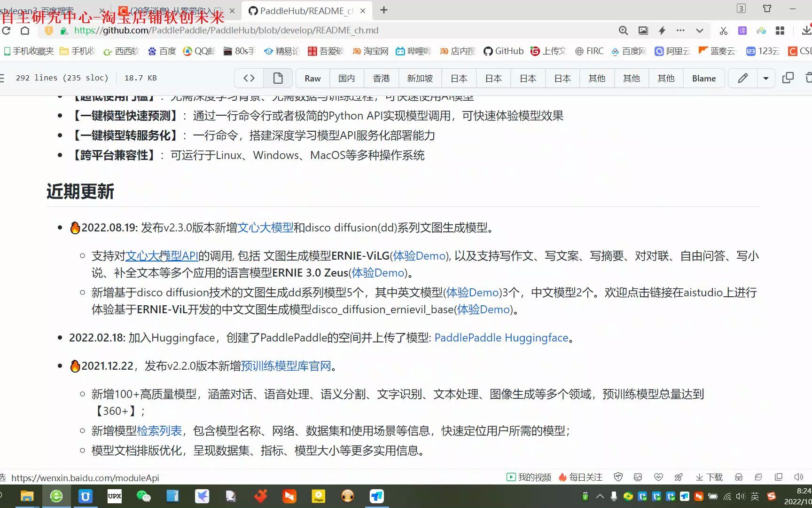Open WeChat from taskbar
Screen dimensions: 812x508
(143, 496)
